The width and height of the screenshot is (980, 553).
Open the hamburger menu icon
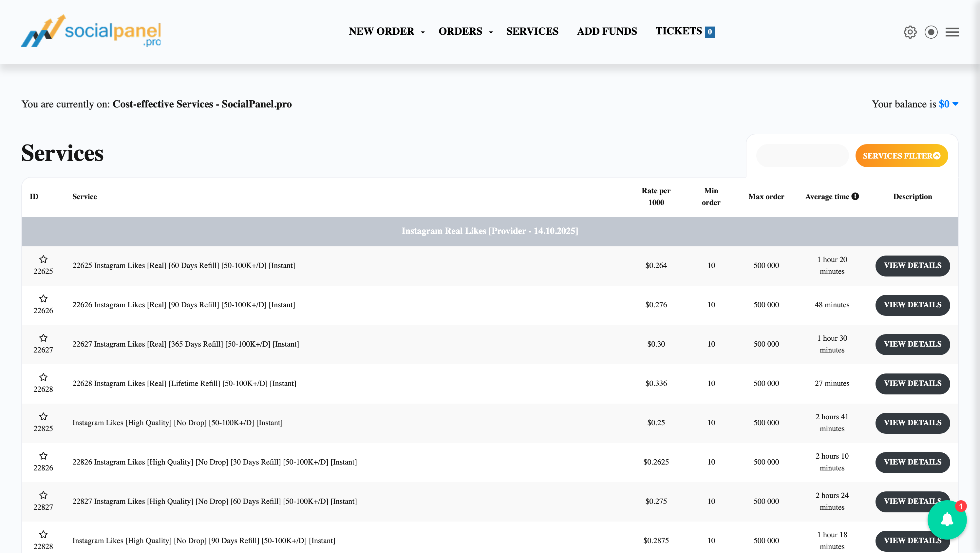pyautogui.click(x=952, y=32)
